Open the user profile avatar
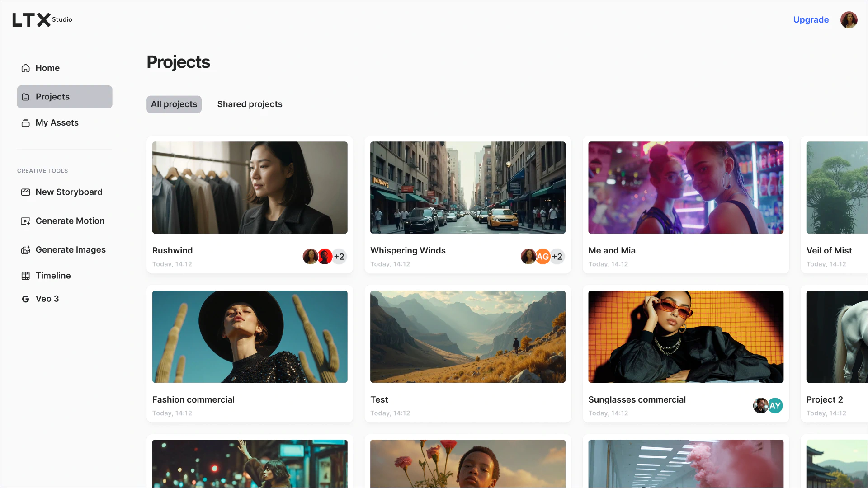The height and width of the screenshot is (488, 868). 849,20
